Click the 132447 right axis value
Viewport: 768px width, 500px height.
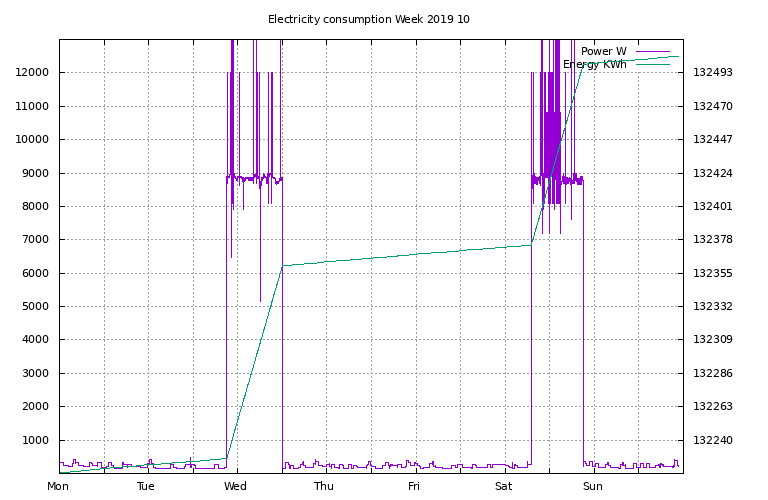tap(713, 140)
